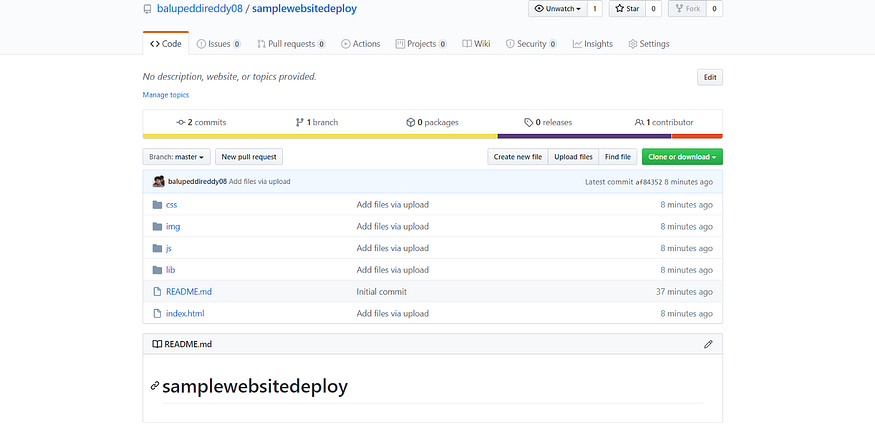View the 1 contributor page
875x424 pixels.
click(664, 122)
